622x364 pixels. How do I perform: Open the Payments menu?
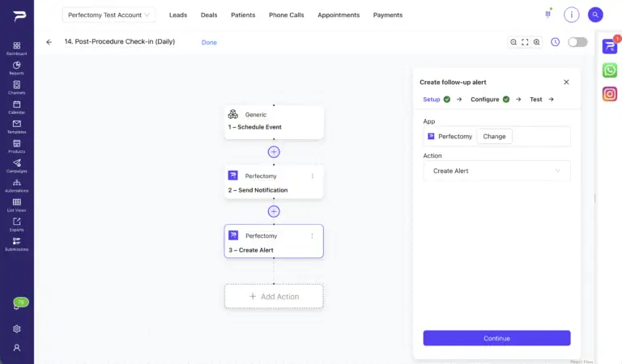(x=388, y=15)
